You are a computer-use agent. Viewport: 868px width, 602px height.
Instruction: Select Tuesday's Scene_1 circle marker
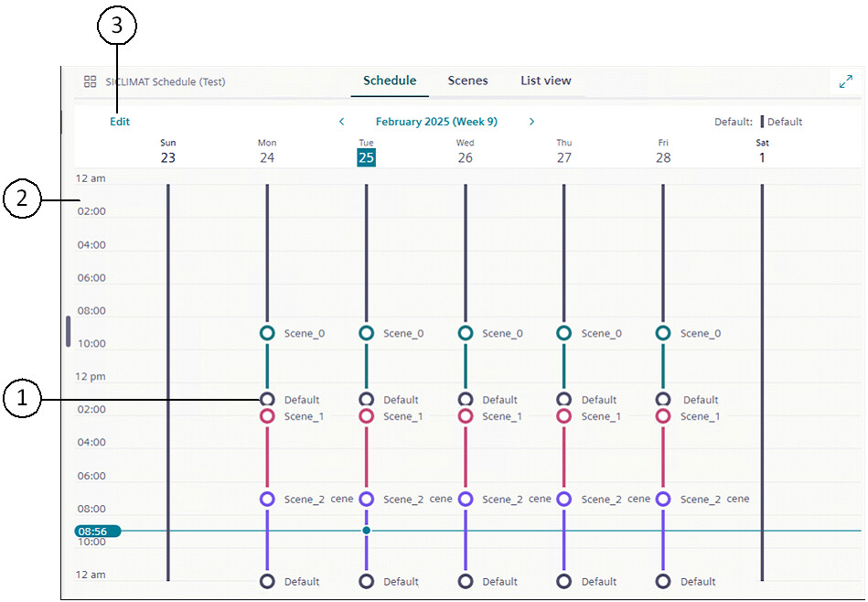(366, 416)
